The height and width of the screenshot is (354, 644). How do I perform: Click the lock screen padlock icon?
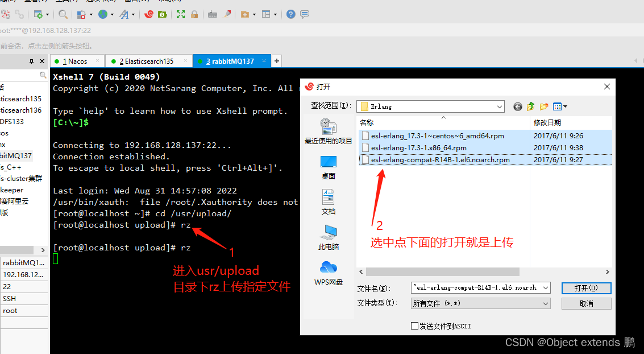[x=194, y=14]
